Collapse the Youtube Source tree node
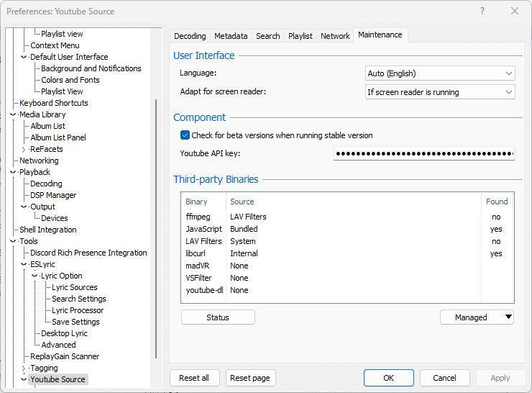The image size is (532, 393). [x=24, y=379]
